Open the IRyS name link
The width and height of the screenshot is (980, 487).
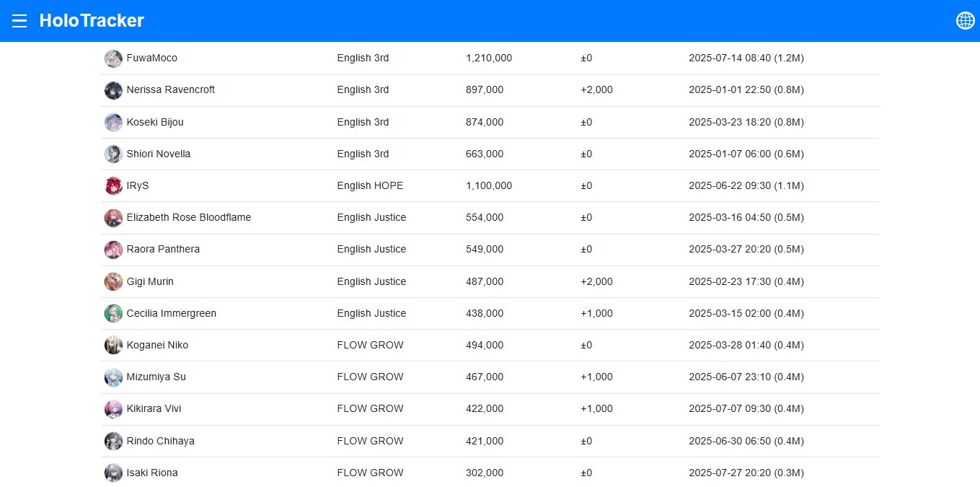[x=138, y=185]
